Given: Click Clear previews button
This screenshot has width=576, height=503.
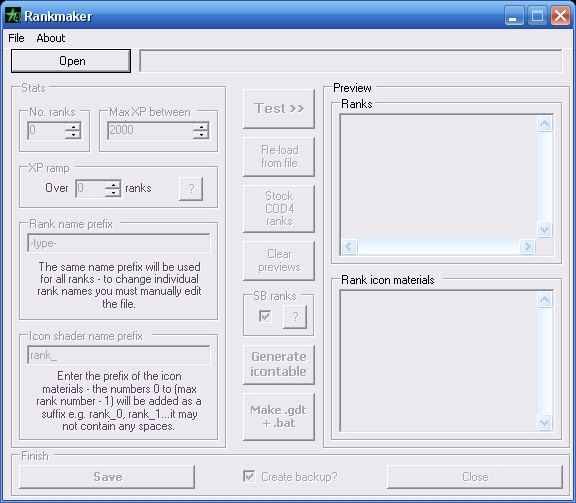Looking at the screenshot, I should 279,261.
